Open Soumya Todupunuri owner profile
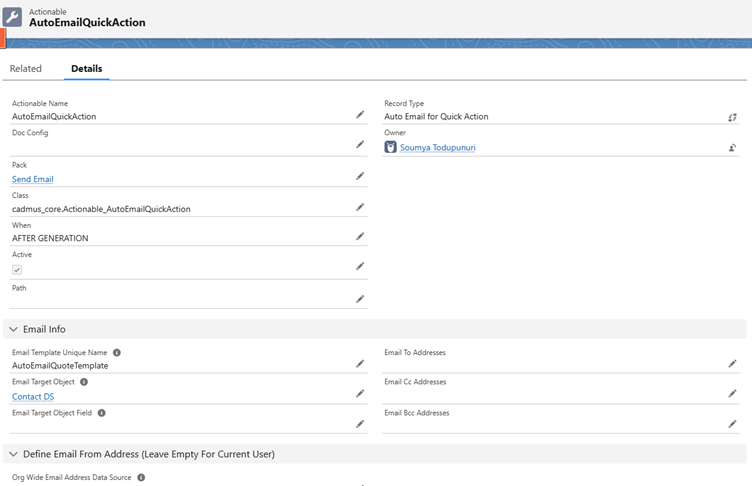752x486 pixels. [437, 148]
